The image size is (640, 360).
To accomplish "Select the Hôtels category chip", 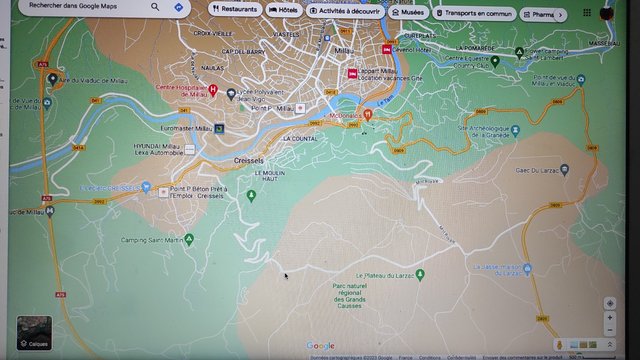I will coord(284,10).
